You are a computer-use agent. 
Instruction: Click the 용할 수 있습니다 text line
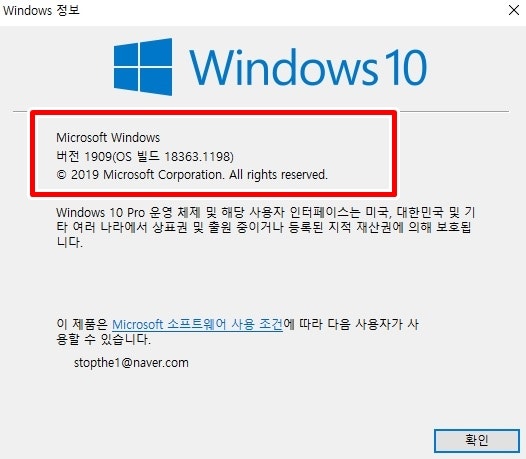[104, 340]
